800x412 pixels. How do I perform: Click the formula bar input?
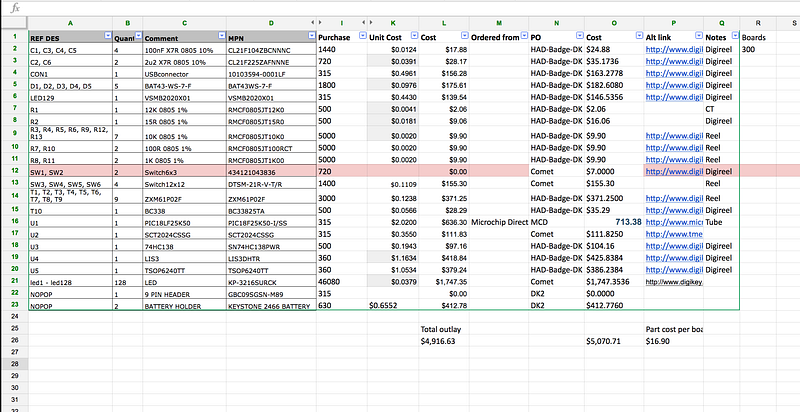point(408,8)
